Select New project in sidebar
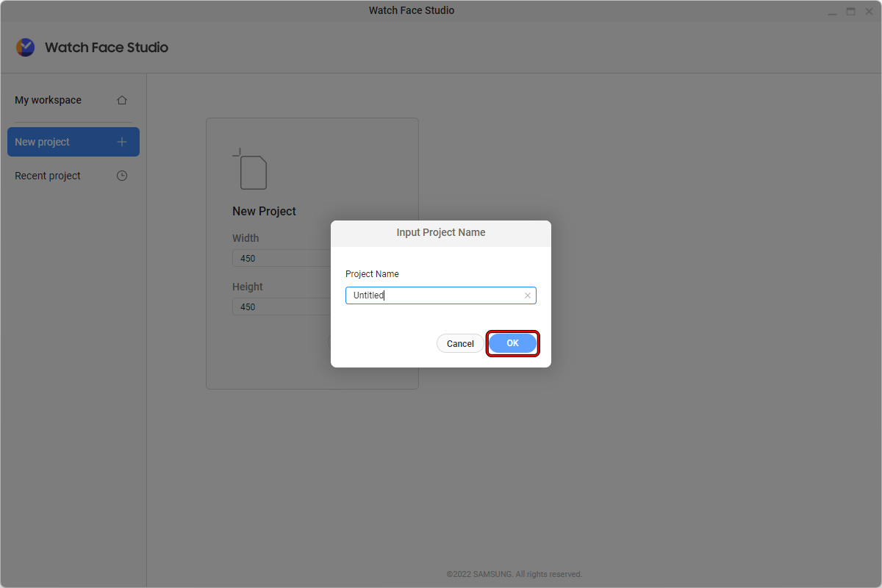 [x=73, y=142]
